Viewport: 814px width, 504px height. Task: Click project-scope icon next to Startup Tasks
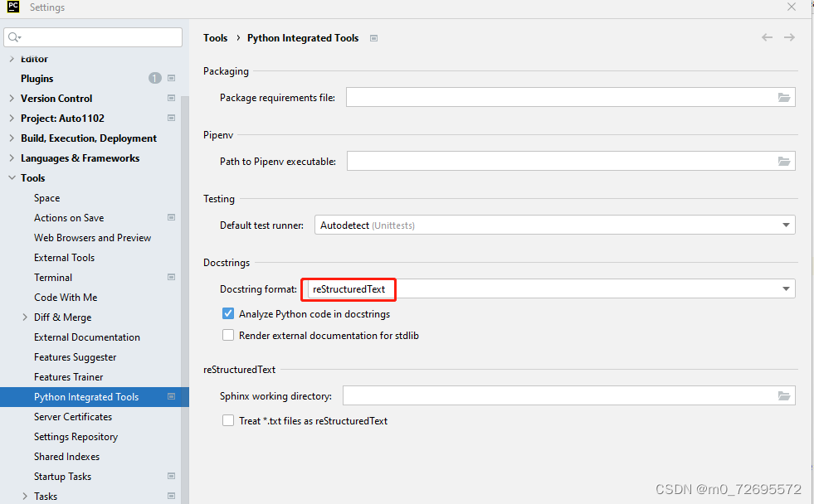coord(171,476)
